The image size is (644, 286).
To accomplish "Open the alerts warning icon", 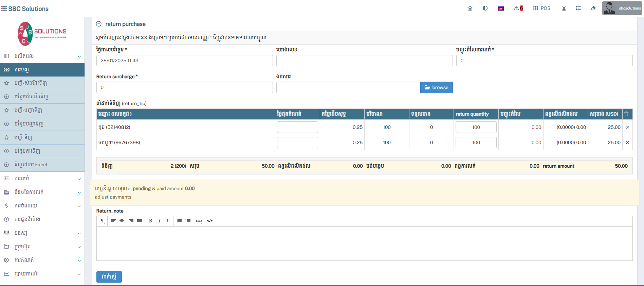I will [518, 8].
